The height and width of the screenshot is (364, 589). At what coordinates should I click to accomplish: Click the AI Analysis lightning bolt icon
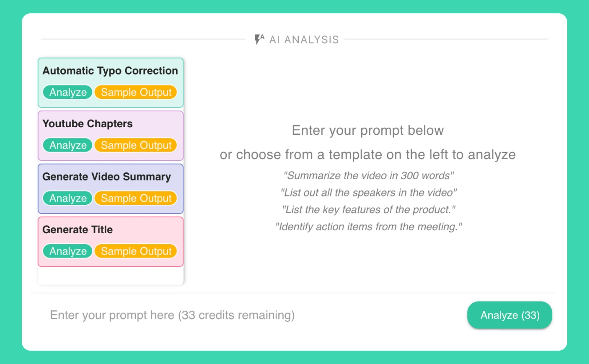(259, 39)
